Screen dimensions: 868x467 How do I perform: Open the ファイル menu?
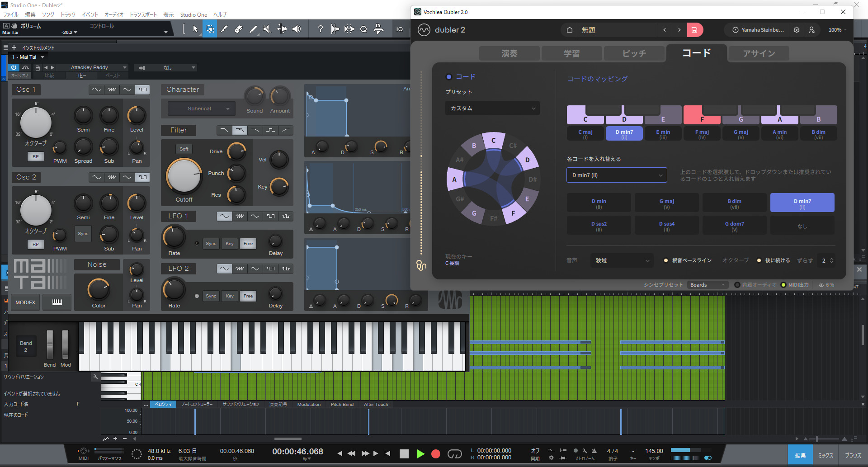point(11,14)
